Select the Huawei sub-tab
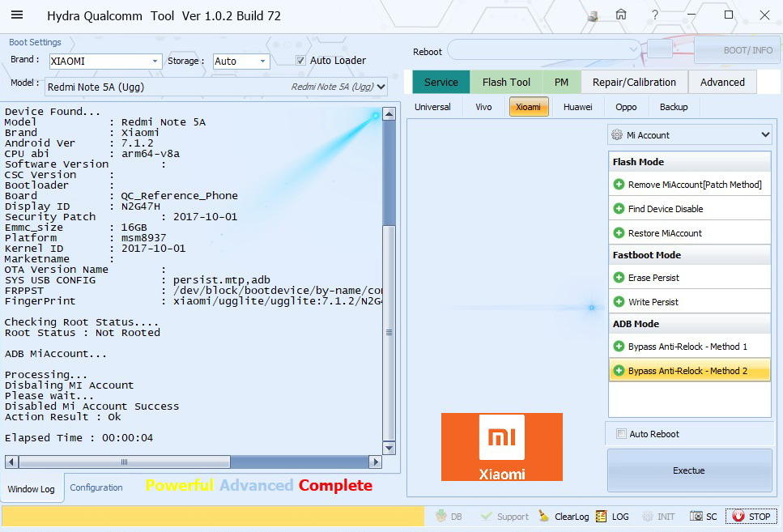The width and height of the screenshot is (783, 532). pos(577,107)
